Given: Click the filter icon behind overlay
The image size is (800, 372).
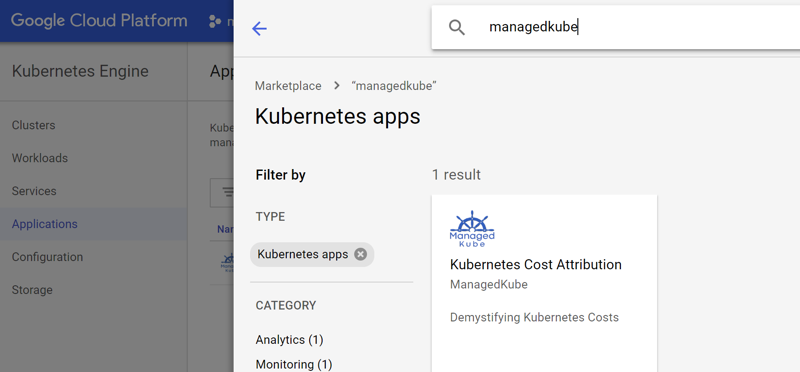Looking at the screenshot, I should 228,192.
